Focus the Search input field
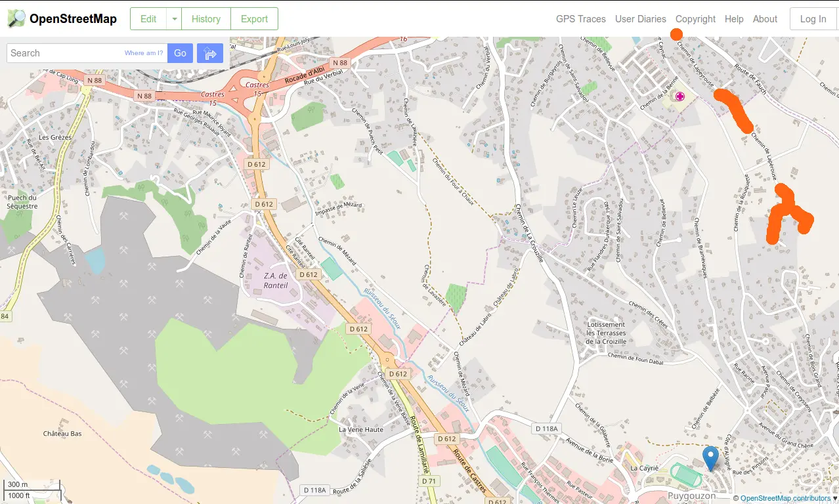 (87, 53)
